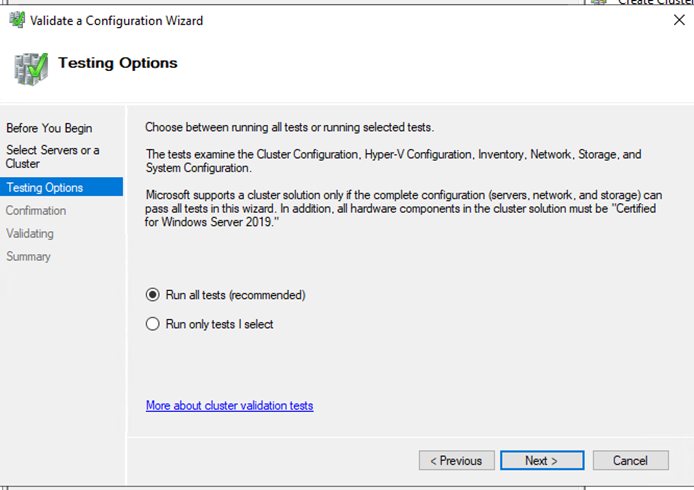Cancel the validation wizard
The image size is (694, 490).
[x=630, y=461]
